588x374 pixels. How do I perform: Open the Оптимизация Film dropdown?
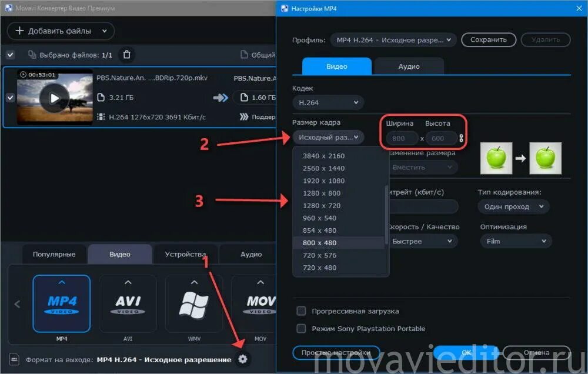(x=516, y=241)
